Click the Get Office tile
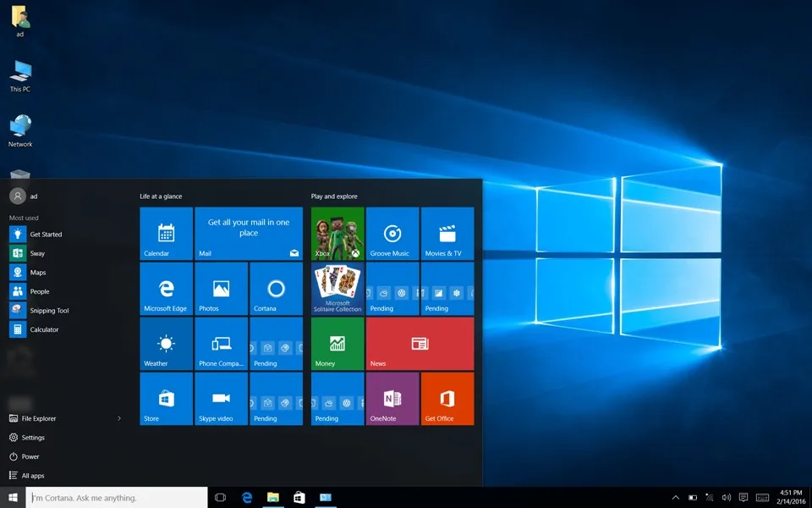812x508 pixels. point(447,398)
